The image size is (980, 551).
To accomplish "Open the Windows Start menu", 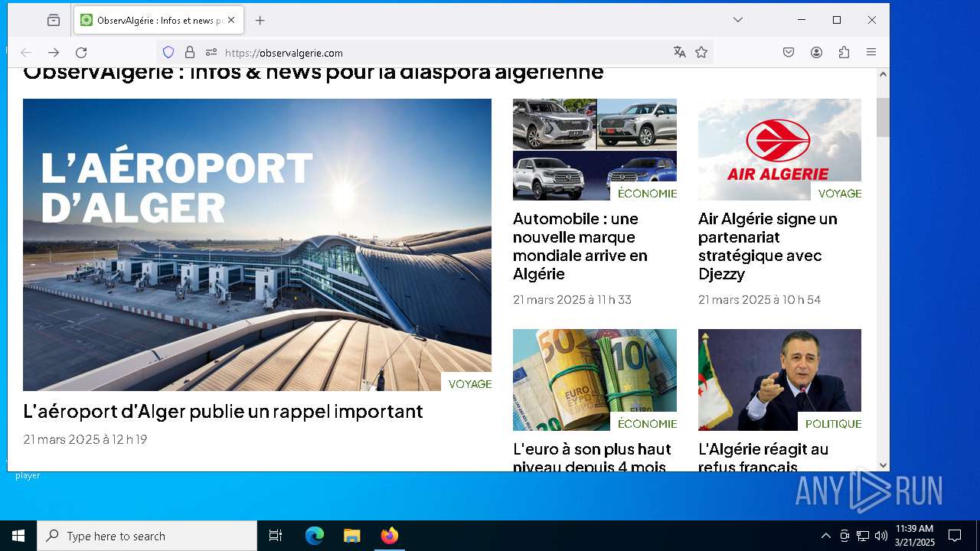I will tap(18, 536).
